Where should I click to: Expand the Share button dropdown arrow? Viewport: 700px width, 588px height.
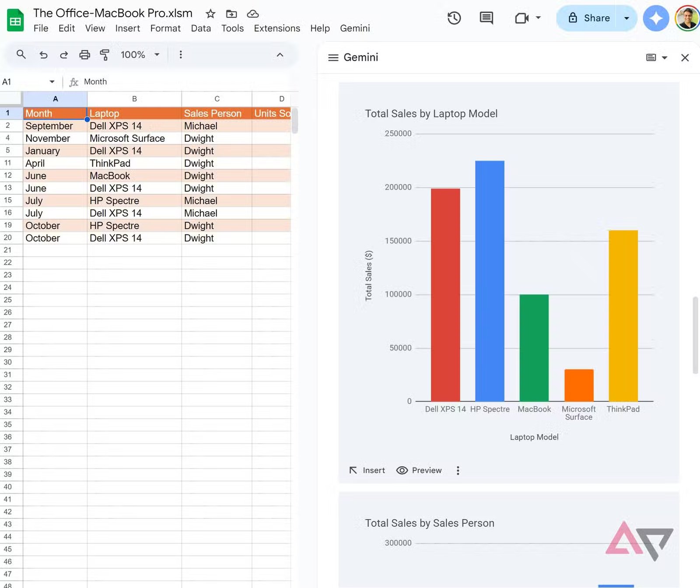(x=627, y=18)
